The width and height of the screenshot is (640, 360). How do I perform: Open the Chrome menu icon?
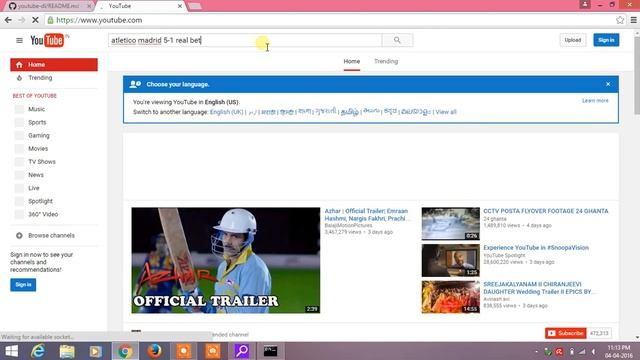(633, 20)
